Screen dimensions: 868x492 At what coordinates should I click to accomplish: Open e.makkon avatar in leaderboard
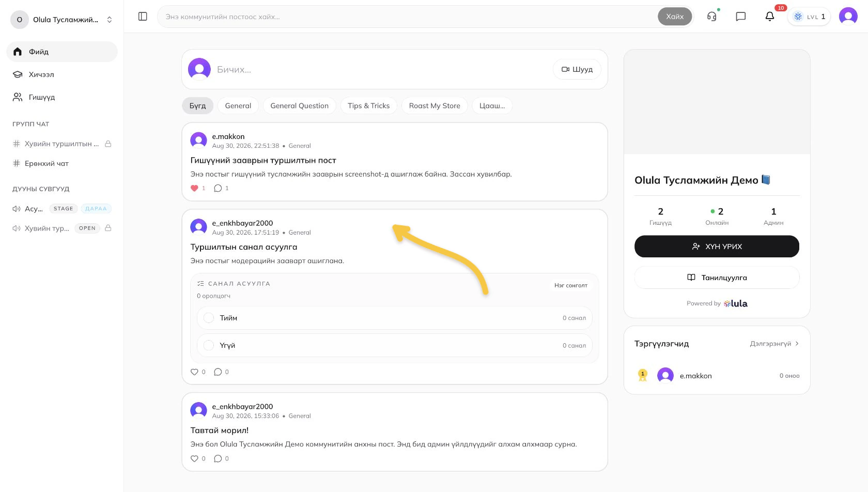(665, 376)
